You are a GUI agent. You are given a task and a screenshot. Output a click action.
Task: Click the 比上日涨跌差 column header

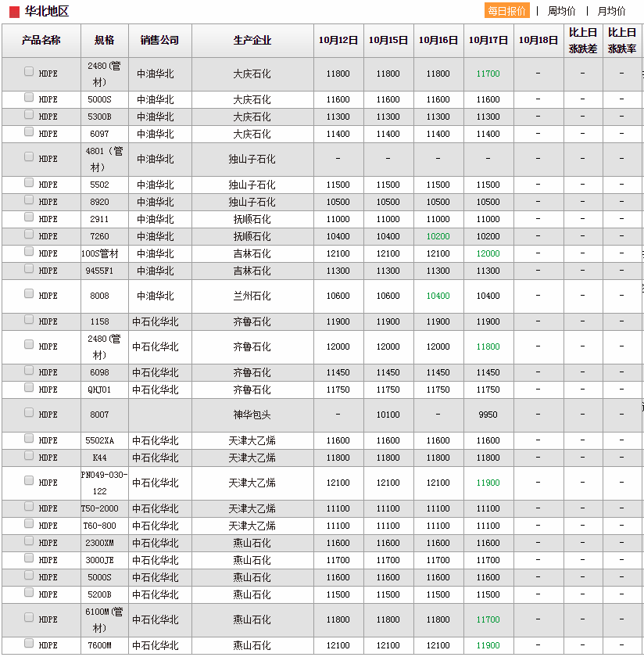click(x=583, y=40)
